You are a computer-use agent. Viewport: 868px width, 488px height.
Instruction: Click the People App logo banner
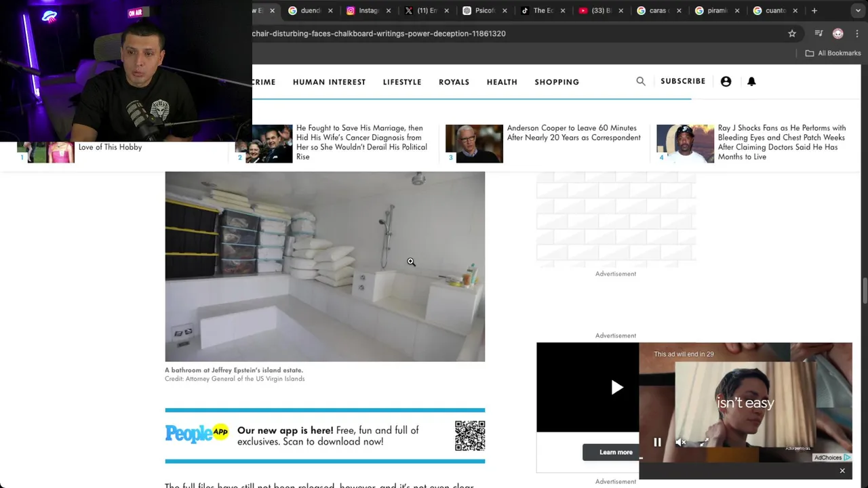[x=197, y=434]
